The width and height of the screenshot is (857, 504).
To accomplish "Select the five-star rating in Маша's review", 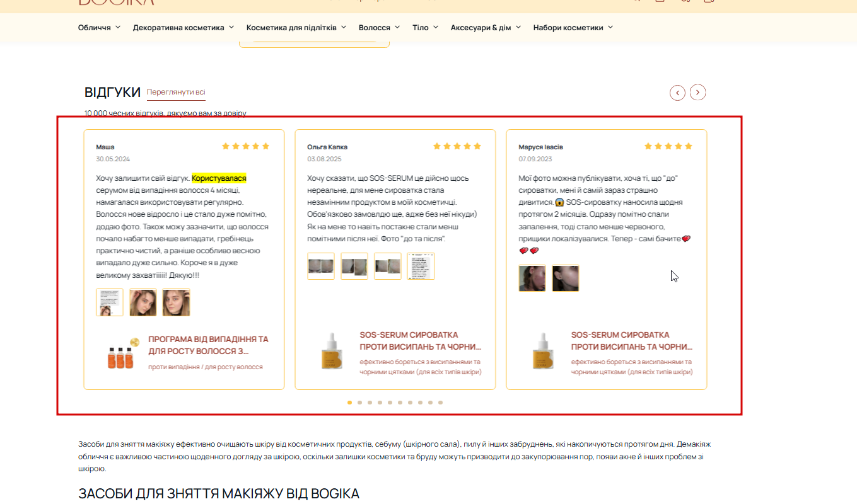I will (x=246, y=146).
